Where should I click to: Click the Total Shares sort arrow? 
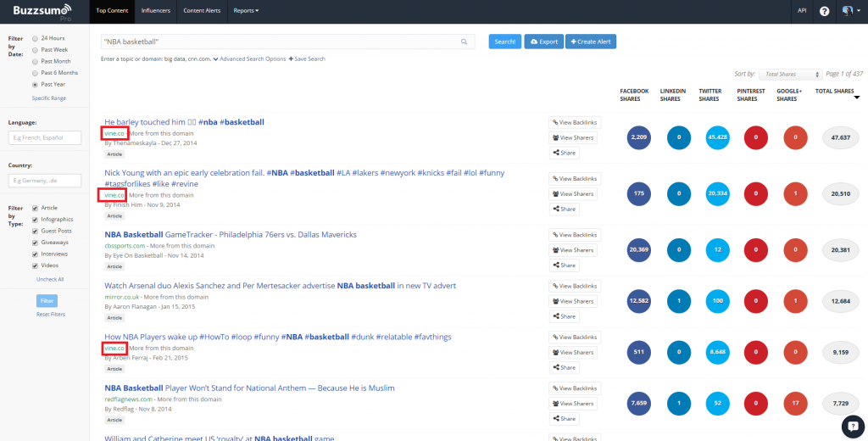pos(857,98)
